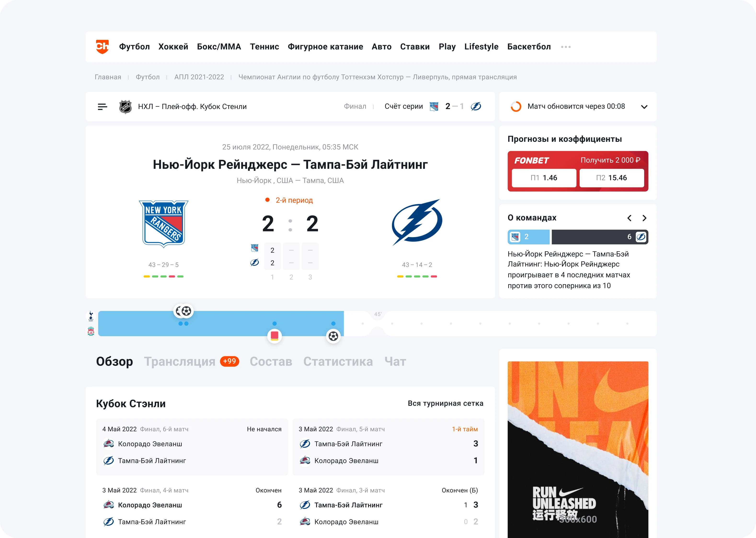Click Tampa Bay icon in 3rd match

tap(305, 505)
